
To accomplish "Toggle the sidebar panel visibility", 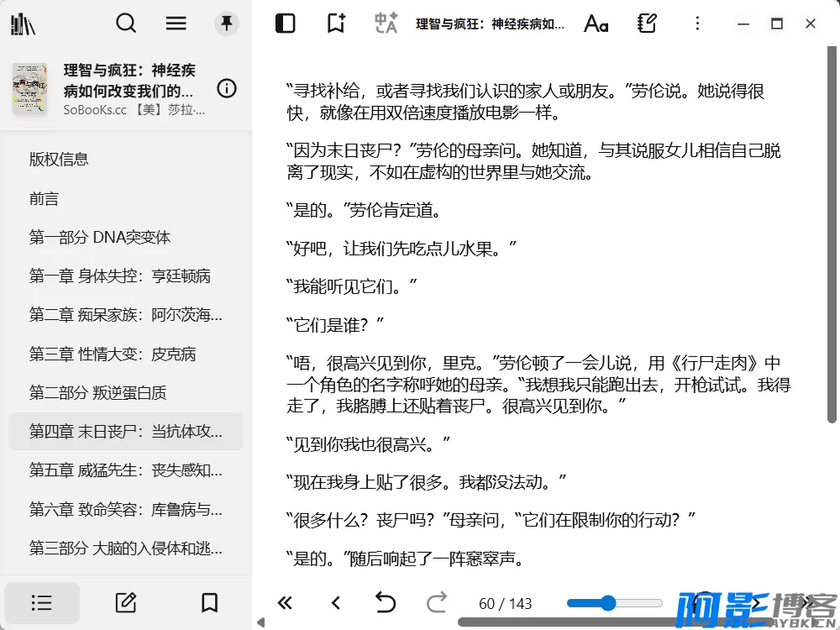I will [286, 24].
